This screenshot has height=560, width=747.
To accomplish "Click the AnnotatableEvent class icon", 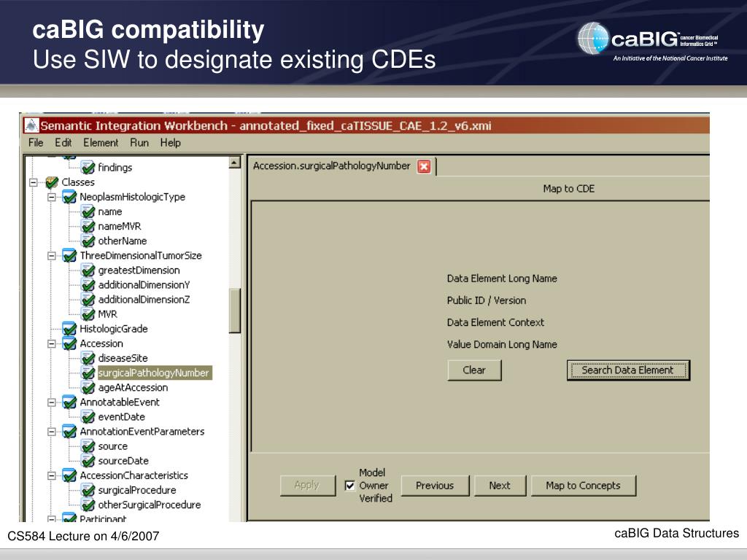I will coord(69,402).
